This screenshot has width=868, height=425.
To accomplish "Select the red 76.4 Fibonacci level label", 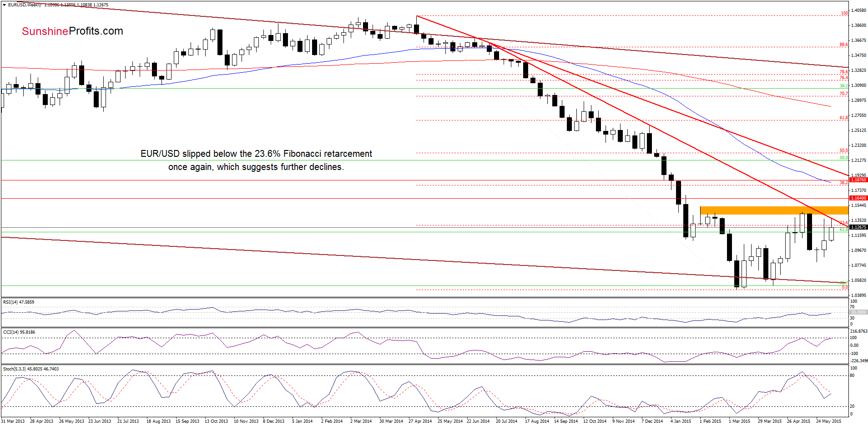I will tap(844, 78).
